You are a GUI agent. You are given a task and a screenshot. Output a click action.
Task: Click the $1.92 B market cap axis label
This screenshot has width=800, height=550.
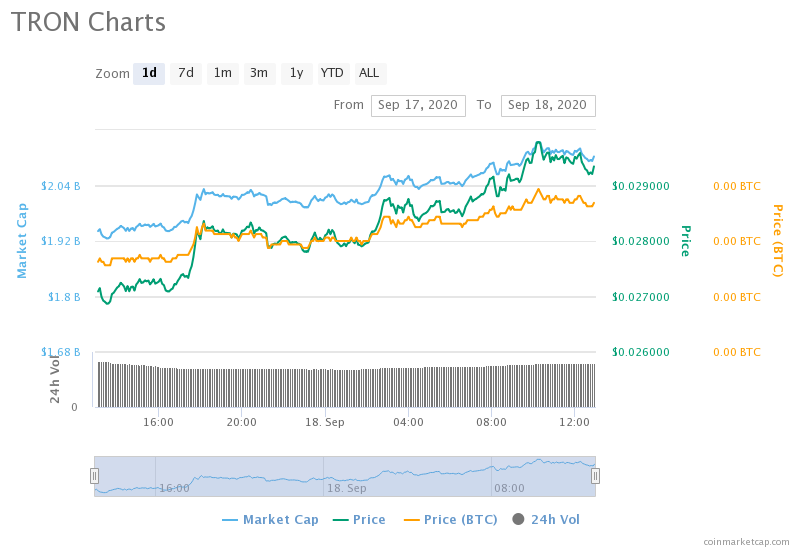(x=61, y=241)
